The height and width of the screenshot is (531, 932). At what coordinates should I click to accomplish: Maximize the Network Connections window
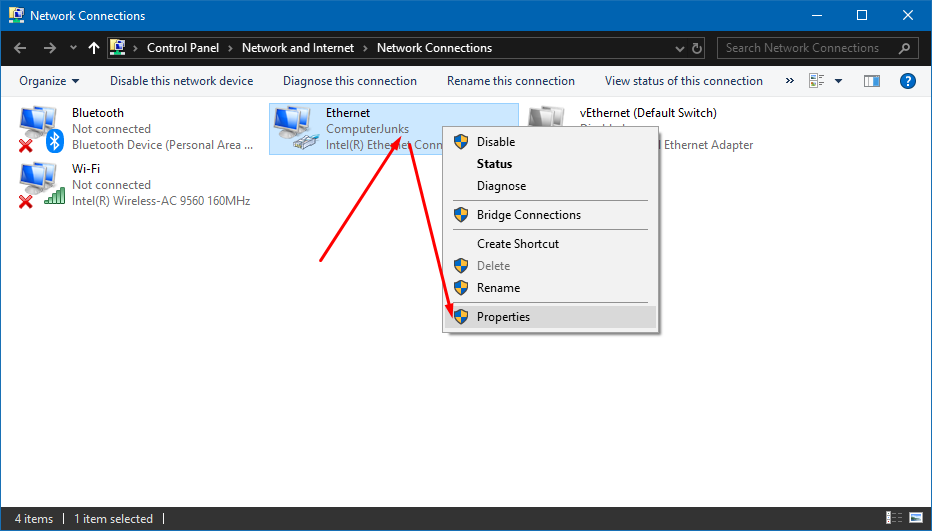click(x=862, y=15)
